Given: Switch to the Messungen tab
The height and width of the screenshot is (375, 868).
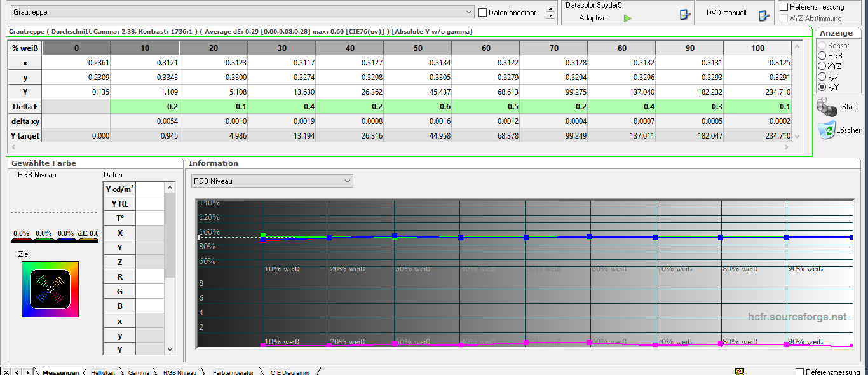Looking at the screenshot, I should click(x=60, y=372).
